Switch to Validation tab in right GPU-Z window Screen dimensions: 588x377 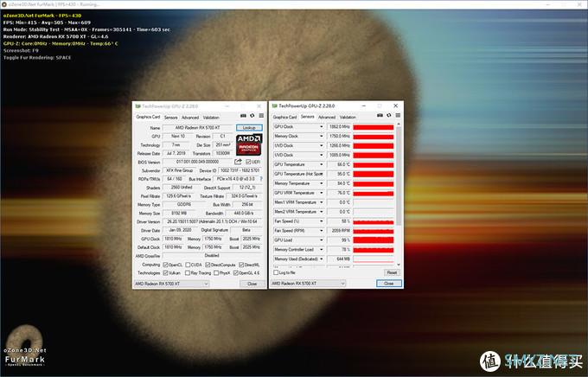[x=348, y=117]
